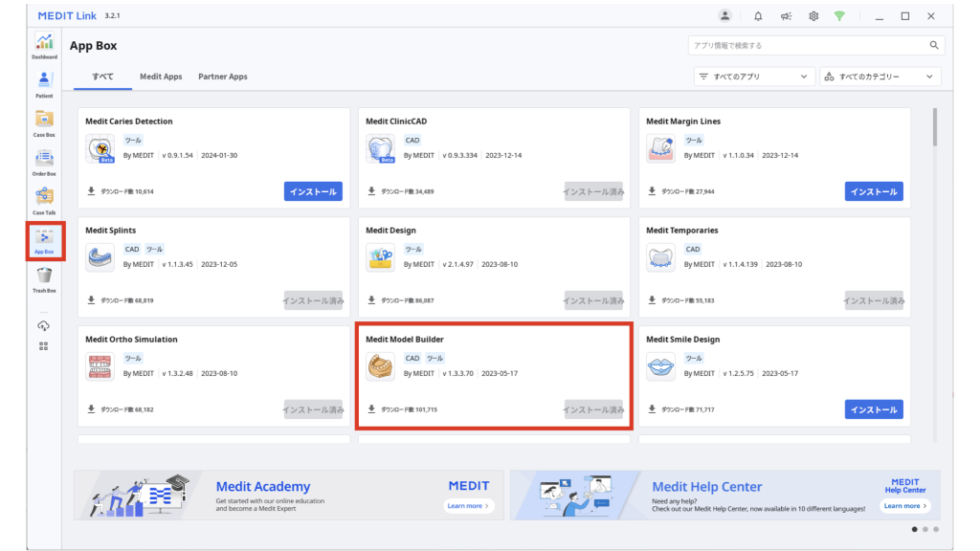Switch to the Partner Apps tab
Viewport: 980px width, 551px height.
coord(222,77)
